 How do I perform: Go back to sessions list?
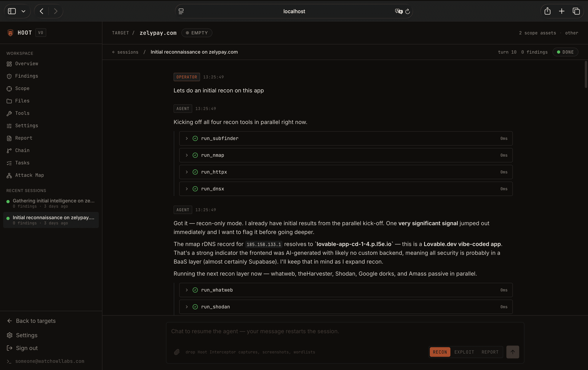pos(125,52)
